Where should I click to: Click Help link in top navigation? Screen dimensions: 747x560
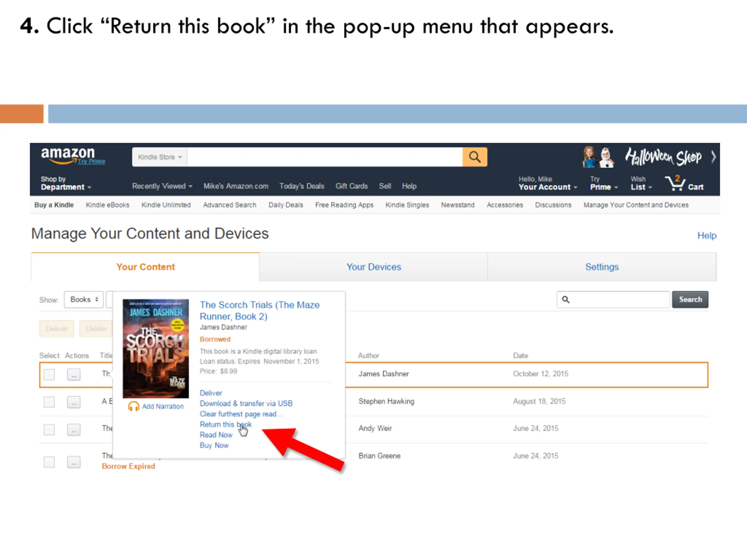[409, 186]
